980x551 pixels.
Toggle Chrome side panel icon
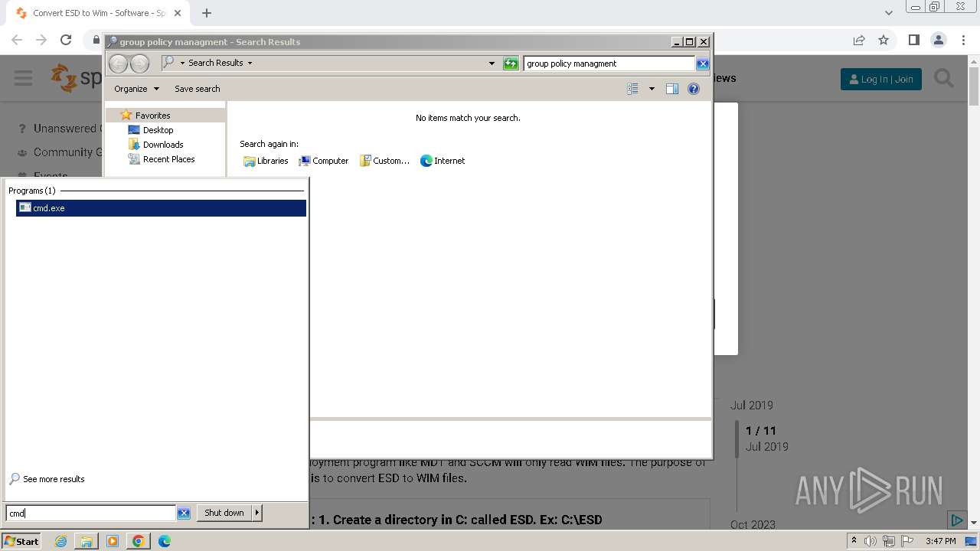click(x=913, y=40)
